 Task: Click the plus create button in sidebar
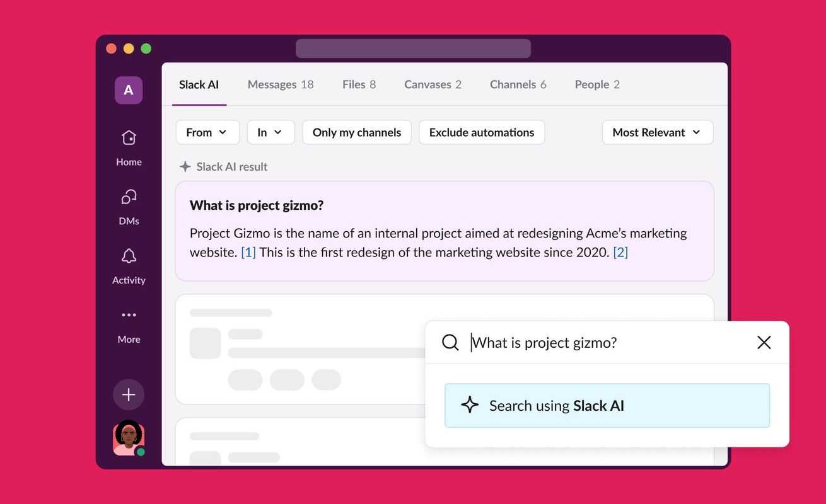[x=129, y=395]
